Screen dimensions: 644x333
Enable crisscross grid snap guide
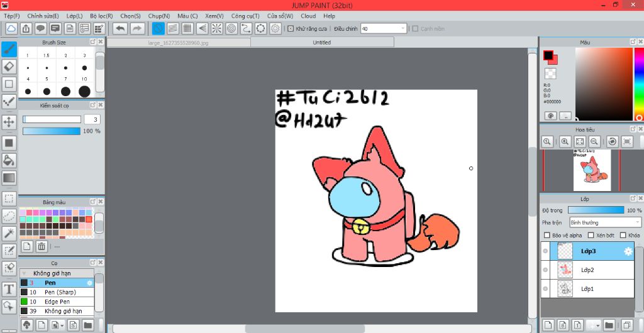pos(187,28)
